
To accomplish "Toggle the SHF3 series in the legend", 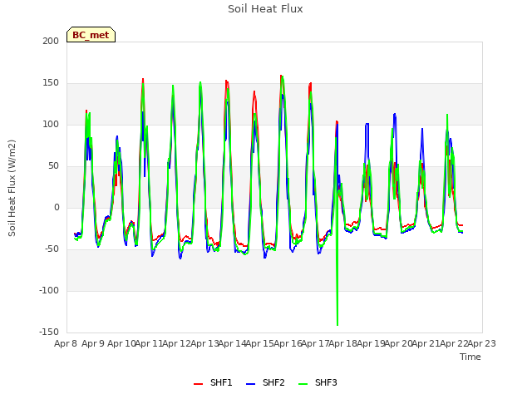I will (318, 382).
